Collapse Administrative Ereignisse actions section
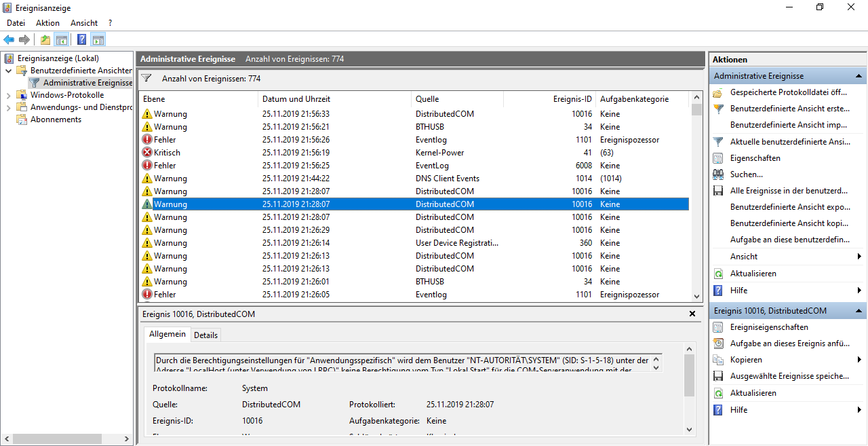 click(859, 76)
